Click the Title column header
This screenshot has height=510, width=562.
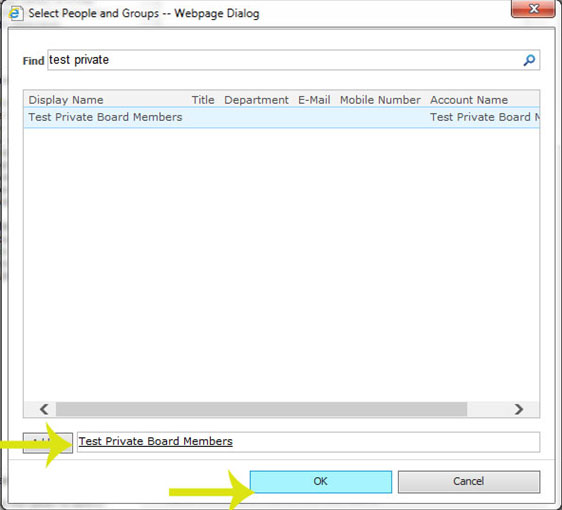coord(203,100)
